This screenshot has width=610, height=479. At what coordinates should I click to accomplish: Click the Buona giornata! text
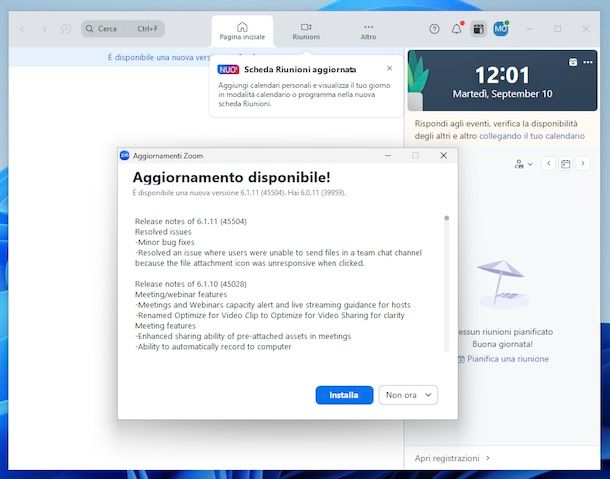pos(502,344)
